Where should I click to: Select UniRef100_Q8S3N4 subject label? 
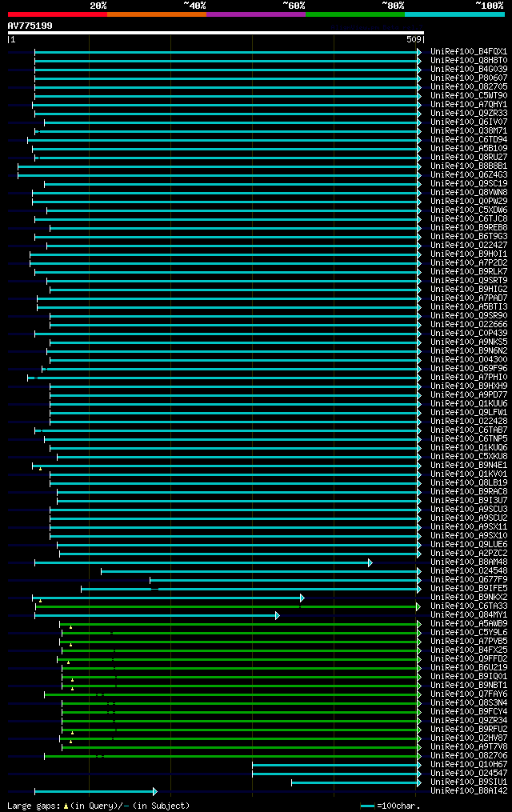pyautogui.click(x=469, y=703)
